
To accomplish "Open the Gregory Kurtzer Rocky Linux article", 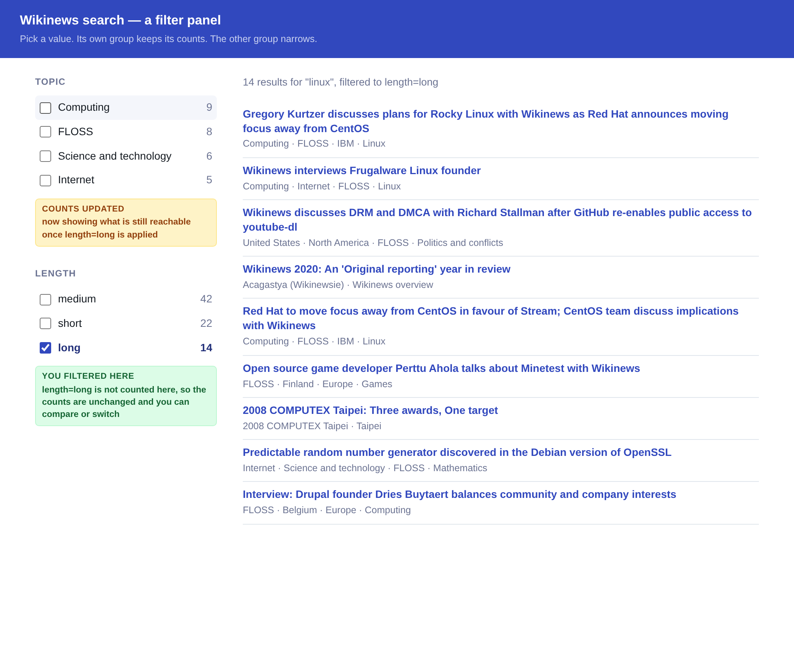I will 486,121.
